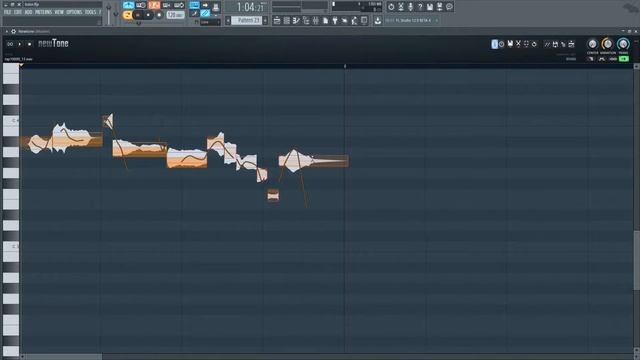
Task: Toggle the highlighted orange countdown button
Action: pyautogui.click(x=154, y=5)
